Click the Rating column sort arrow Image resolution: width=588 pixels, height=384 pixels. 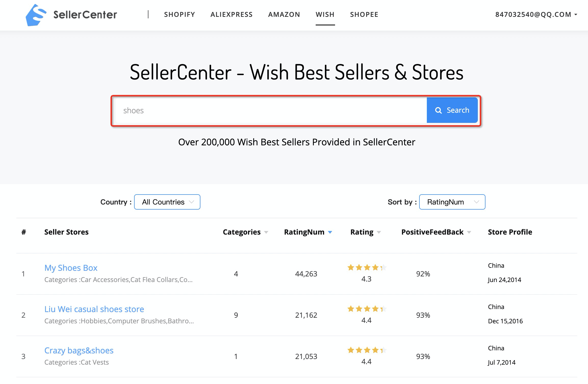tap(379, 232)
